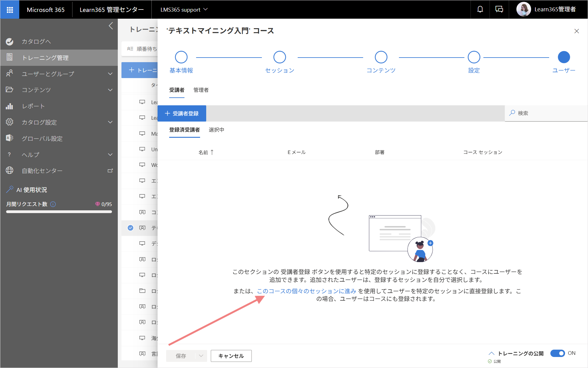
Task: Select the 登録済受講者 tab
Action: [x=184, y=130]
